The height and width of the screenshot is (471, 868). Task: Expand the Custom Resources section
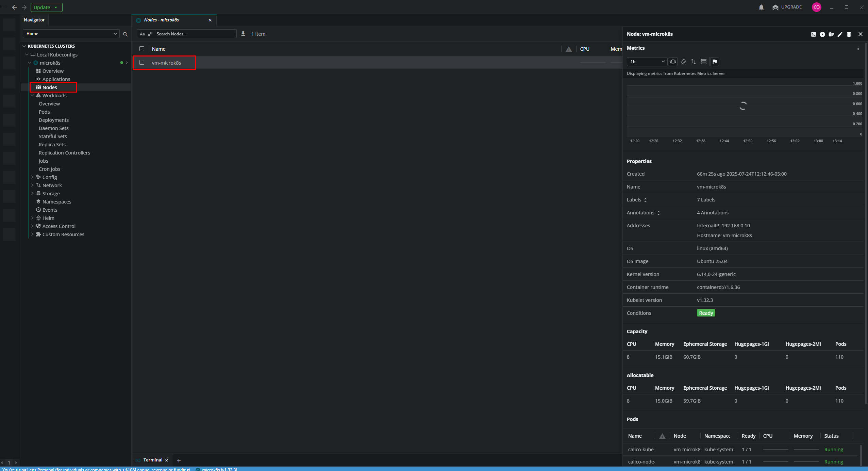coord(32,234)
